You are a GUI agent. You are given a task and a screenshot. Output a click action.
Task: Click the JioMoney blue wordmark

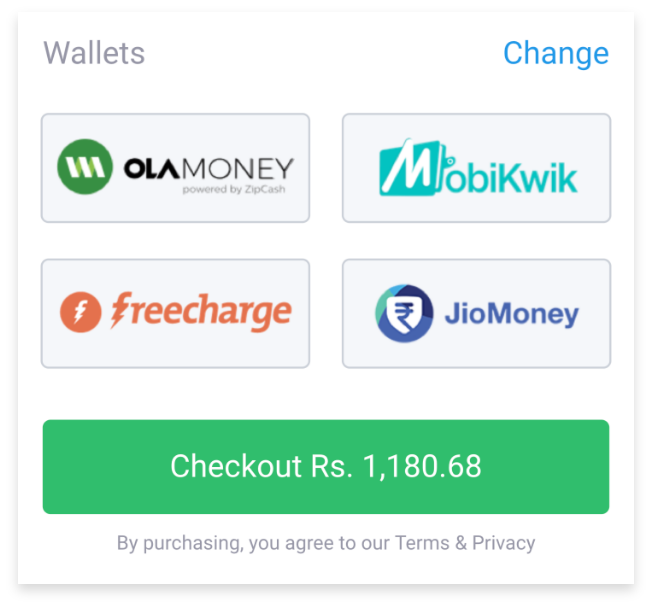pos(512,314)
